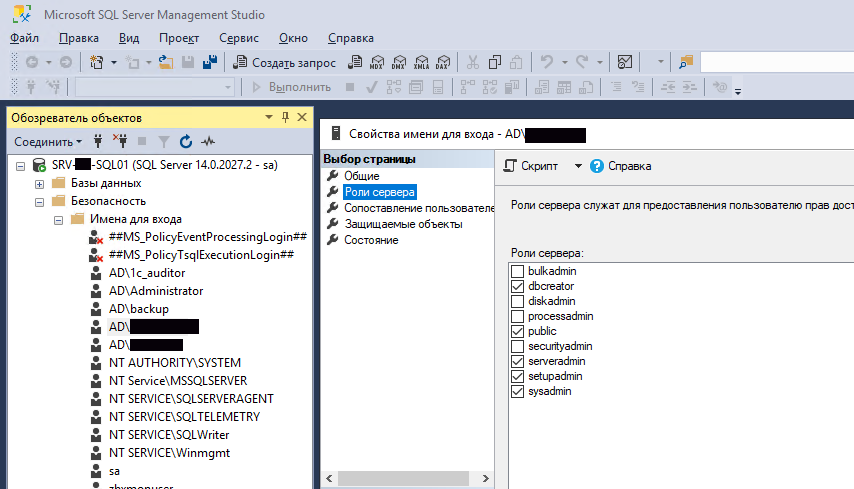The width and height of the screenshot is (854, 489).
Task: Open the Защищаемые объекты page
Action: coord(403,224)
